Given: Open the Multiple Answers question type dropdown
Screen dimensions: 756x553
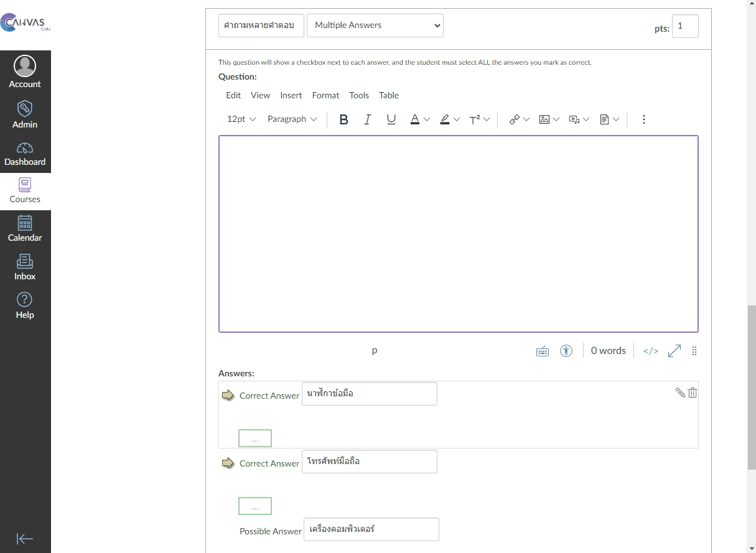Looking at the screenshot, I should coord(375,26).
